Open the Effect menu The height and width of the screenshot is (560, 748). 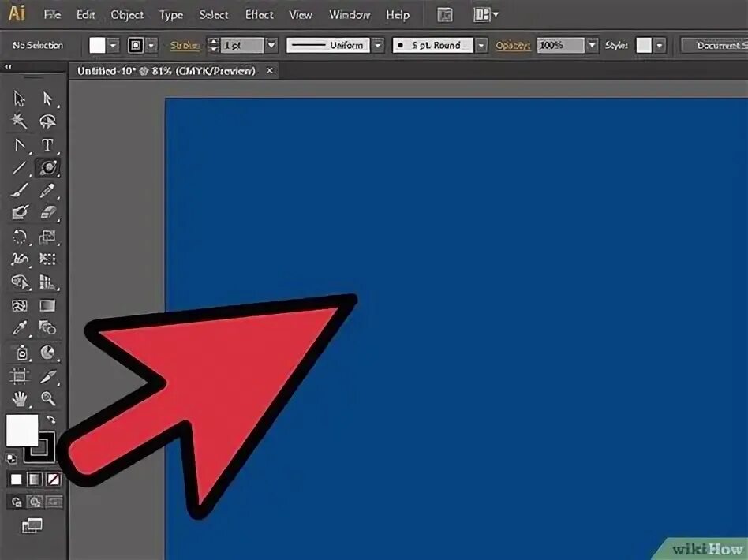point(259,15)
